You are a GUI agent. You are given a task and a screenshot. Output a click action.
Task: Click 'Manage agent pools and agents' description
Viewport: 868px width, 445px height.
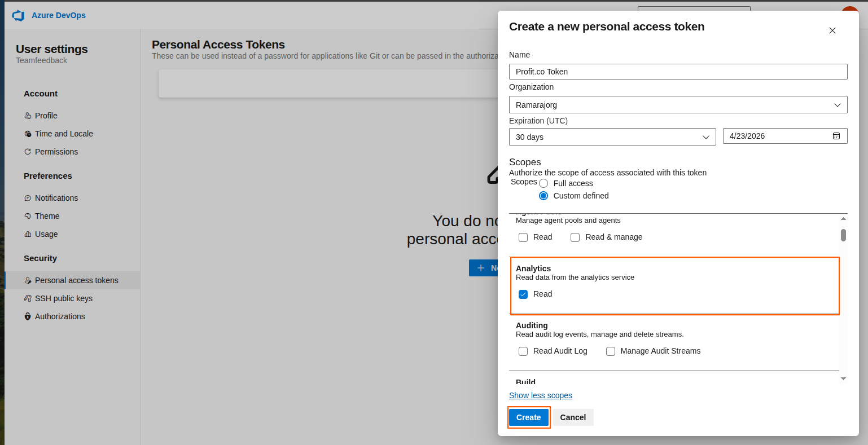[568, 221]
